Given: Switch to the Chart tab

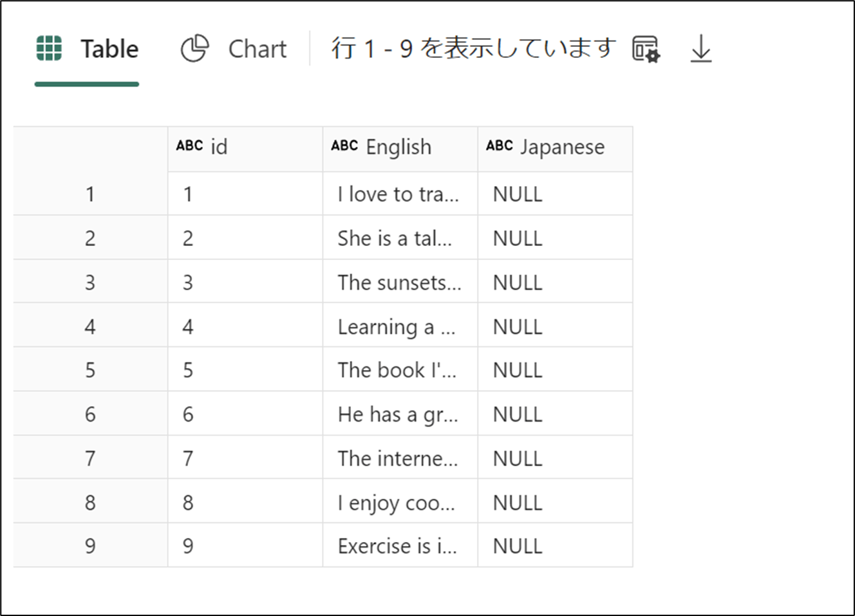Looking at the screenshot, I should click(x=257, y=49).
